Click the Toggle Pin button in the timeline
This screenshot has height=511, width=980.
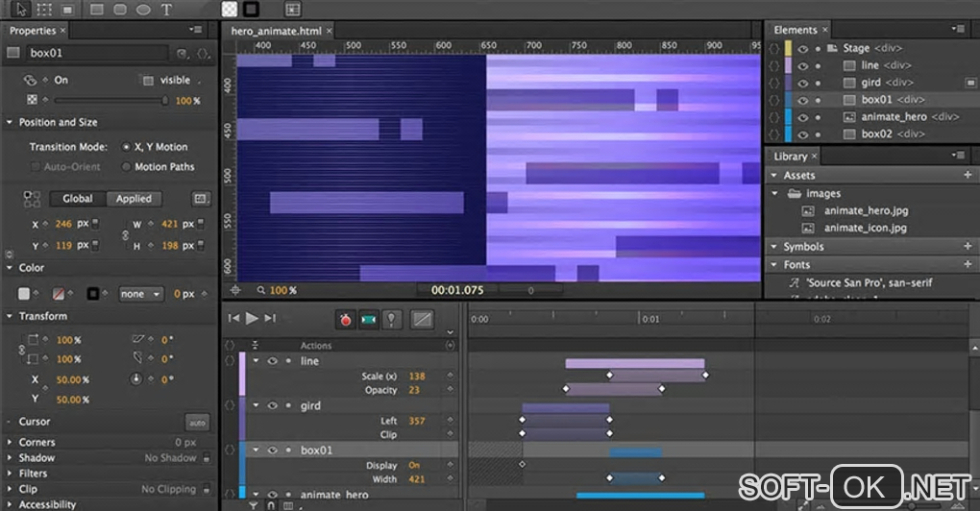392,319
